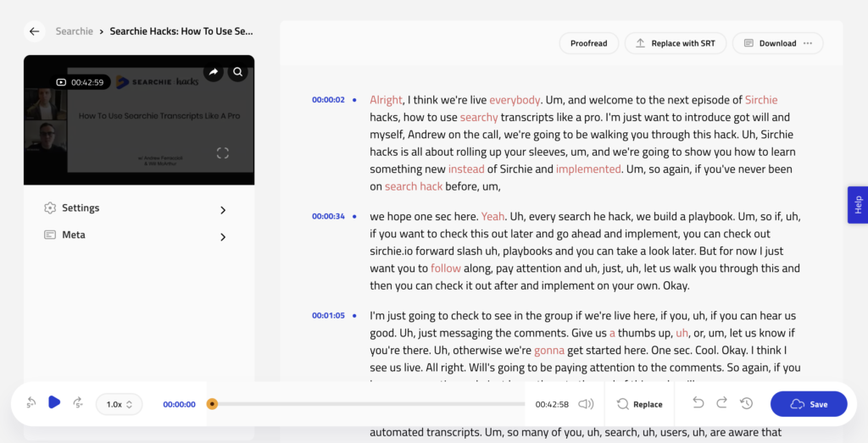Click the breadcrumb title 'Searchie Hacks: How To Use Se...'
The image size is (868, 443).
pos(181,31)
